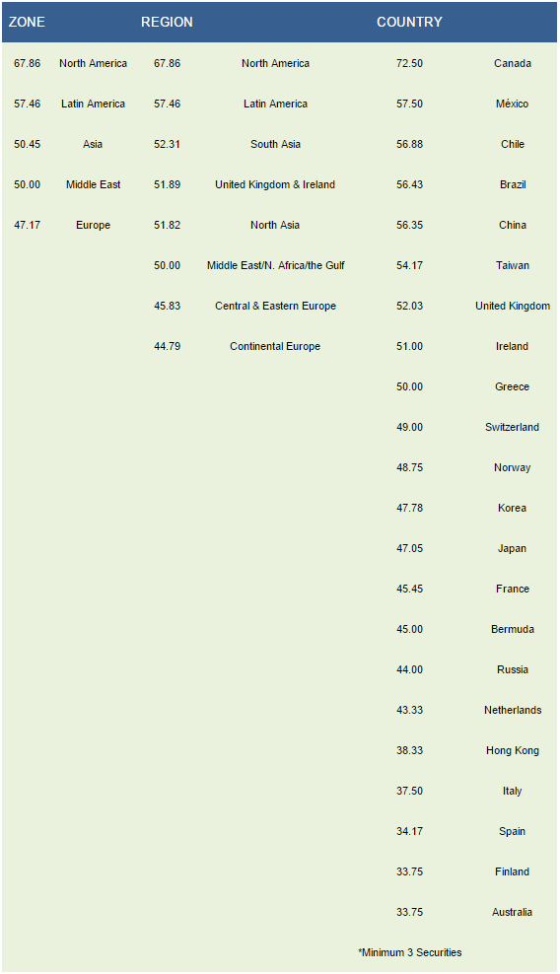Click the Switzerland country entry

coord(512,427)
